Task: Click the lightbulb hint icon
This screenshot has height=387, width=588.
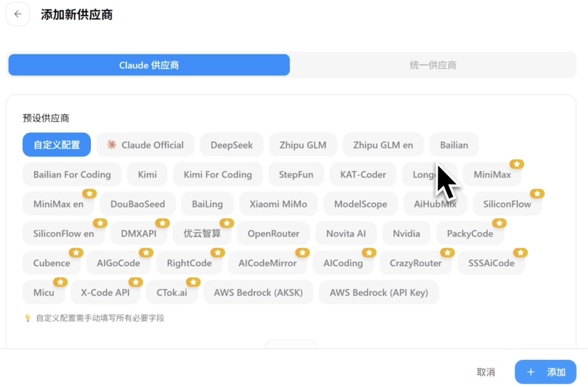Action: click(28, 318)
